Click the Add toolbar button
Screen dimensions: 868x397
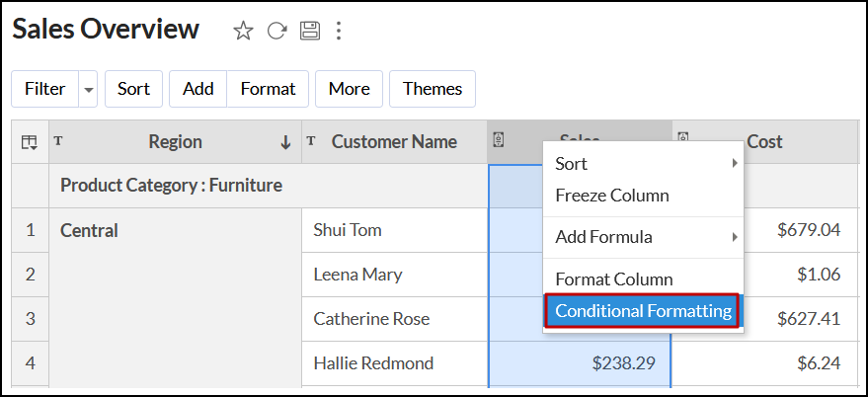(x=198, y=89)
